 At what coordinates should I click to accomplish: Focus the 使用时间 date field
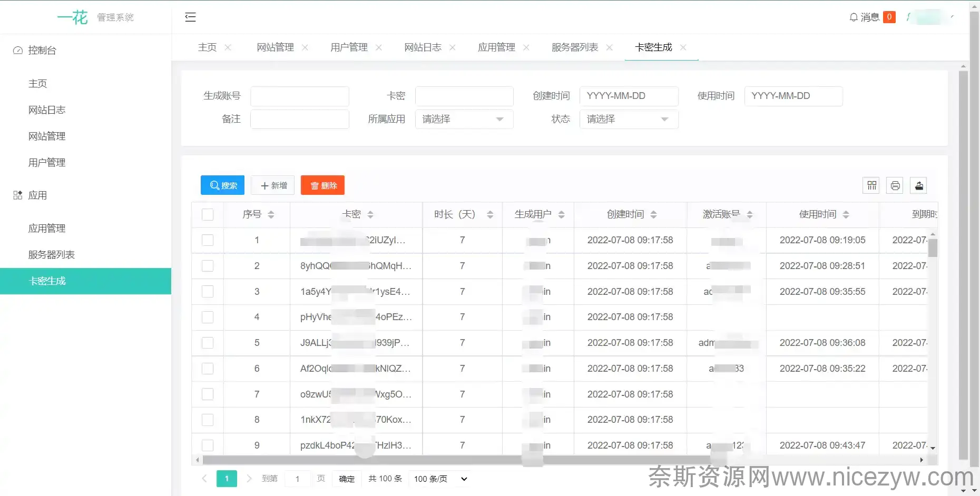[793, 96]
